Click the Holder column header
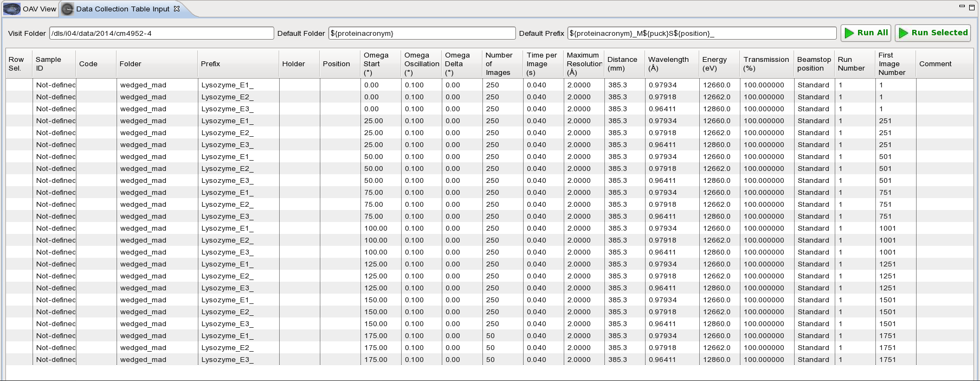Image resolution: width=980 pixels, height=381 pixels. pyautogui.click(x=299, y=64)
